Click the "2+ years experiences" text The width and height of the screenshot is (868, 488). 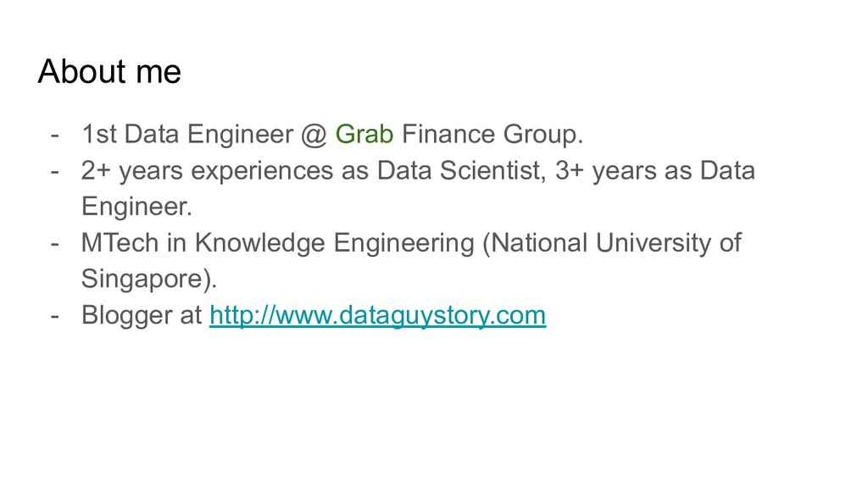tap(207, 170)
